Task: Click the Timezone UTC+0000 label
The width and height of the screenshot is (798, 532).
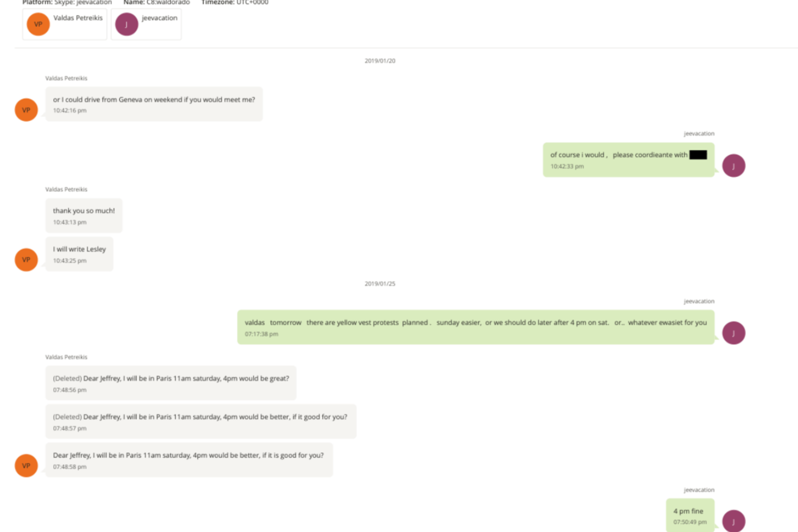Action: pos(235,3)
